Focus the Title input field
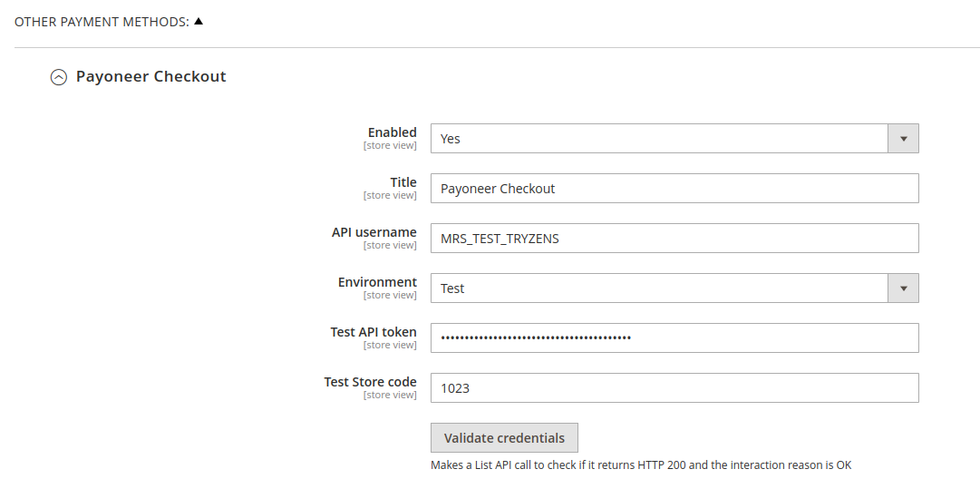 [x=674, y=188]
